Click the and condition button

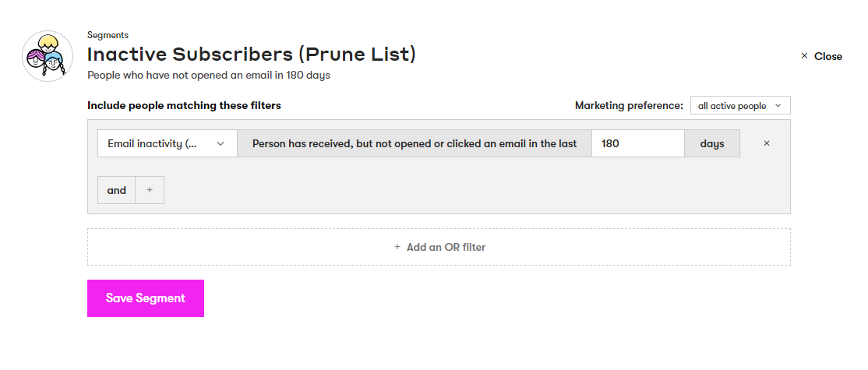coord(116,190)
